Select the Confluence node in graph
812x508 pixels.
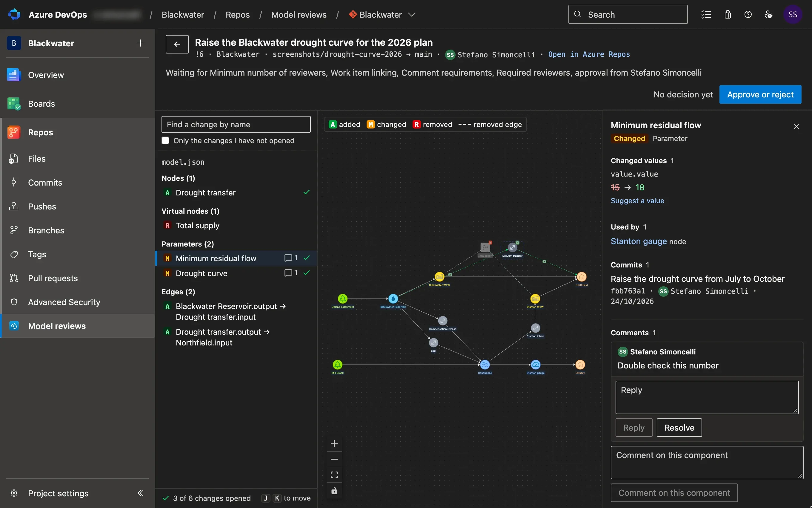pos(485,365)
